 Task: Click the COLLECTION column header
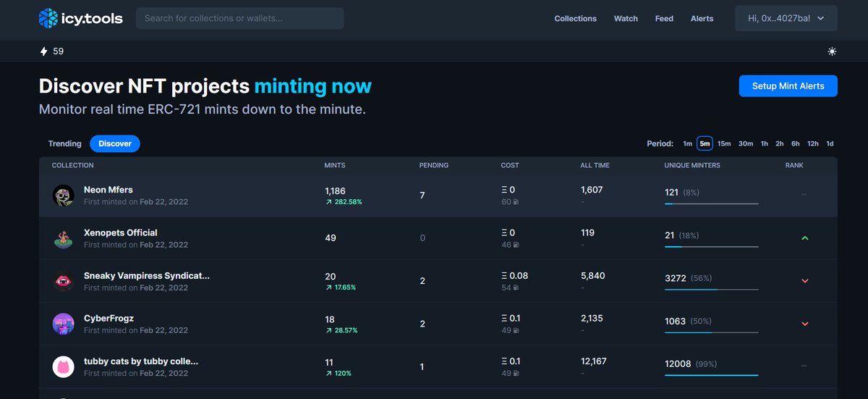(73, 165)
